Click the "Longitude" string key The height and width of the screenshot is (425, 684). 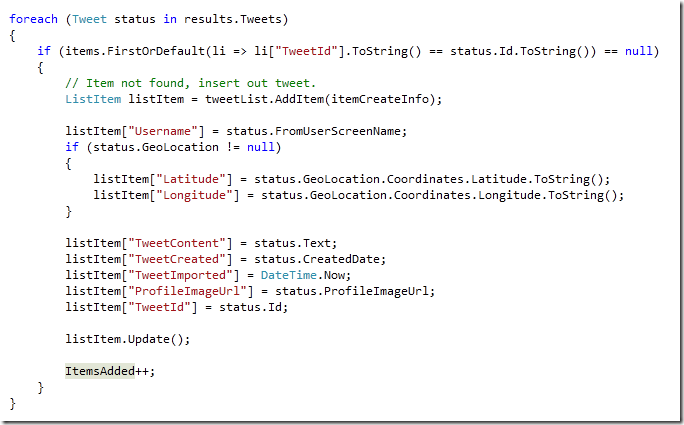point(194,195)
